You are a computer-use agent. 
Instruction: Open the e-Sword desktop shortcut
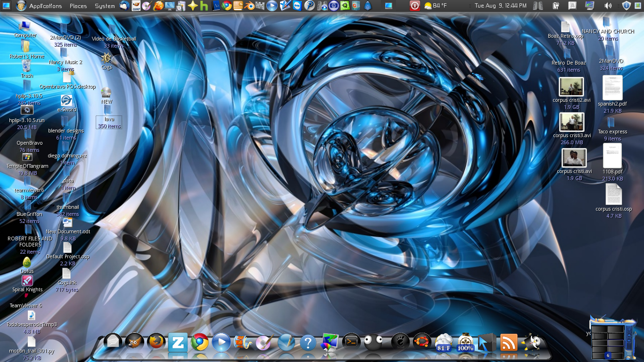[66, 103]
